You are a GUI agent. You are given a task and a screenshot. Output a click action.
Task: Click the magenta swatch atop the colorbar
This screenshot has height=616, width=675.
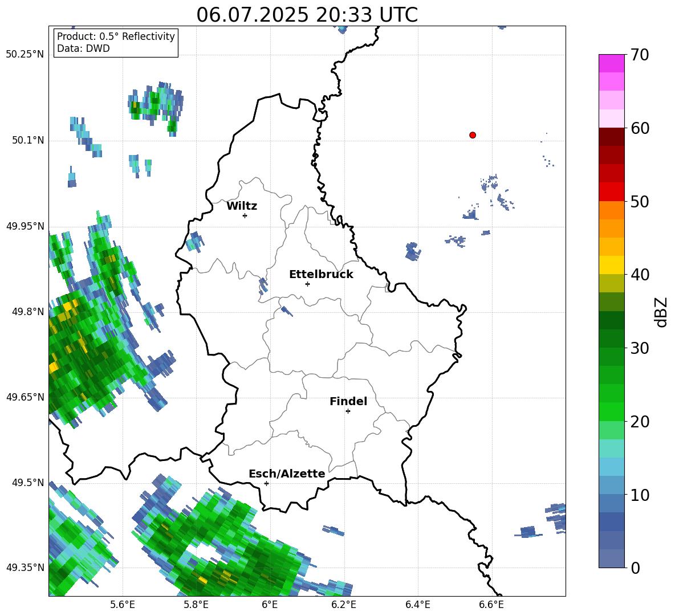[611, 63]
